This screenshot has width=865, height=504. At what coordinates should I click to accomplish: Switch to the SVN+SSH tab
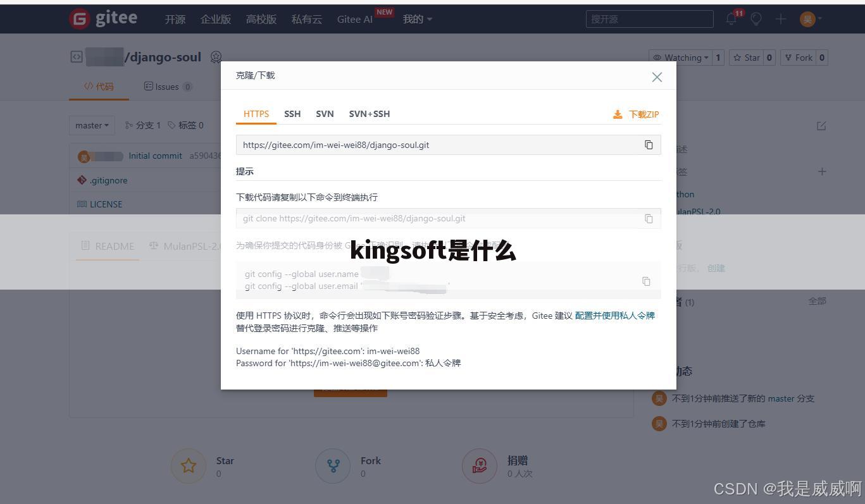pos(370,114)
